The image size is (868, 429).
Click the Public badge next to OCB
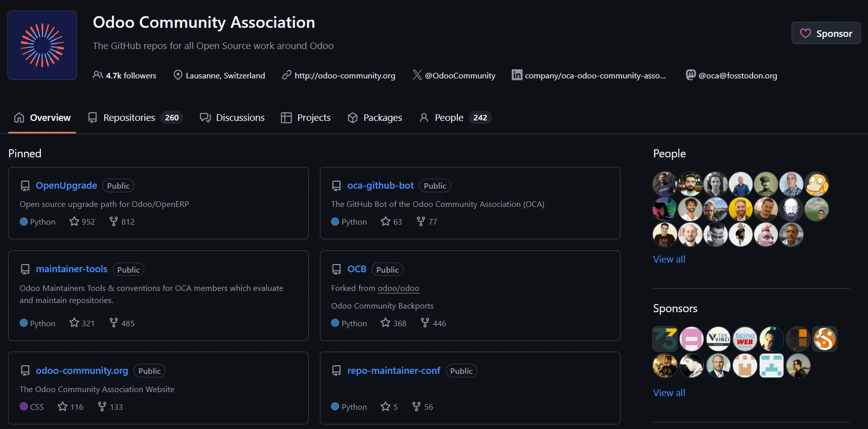click(387, 269)
